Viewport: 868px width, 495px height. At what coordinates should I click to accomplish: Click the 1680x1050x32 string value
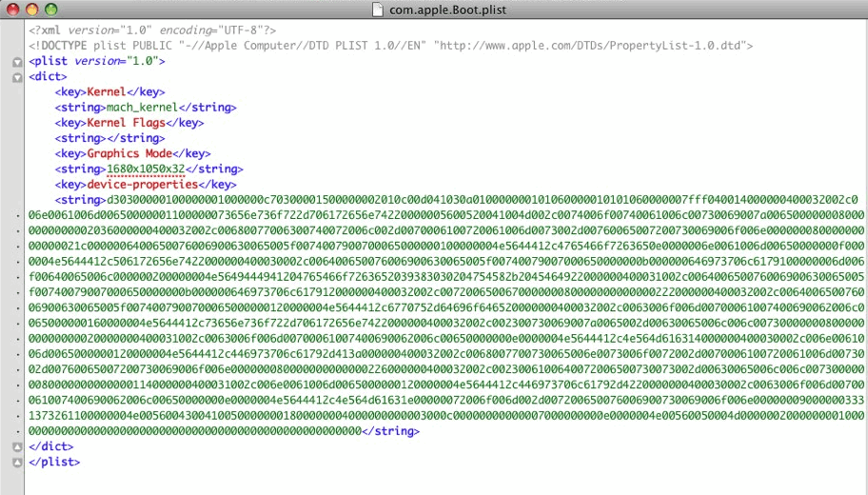(x=146, y=168)
